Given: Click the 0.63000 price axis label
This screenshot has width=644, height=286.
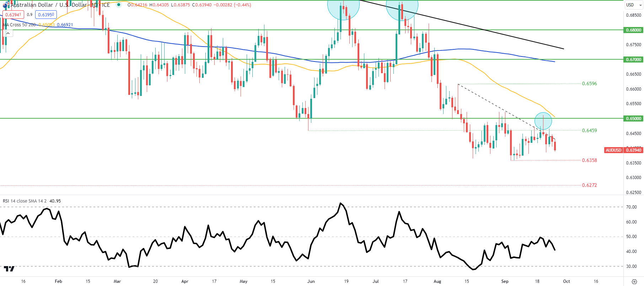Looking at the screenshot, I should [634, 178].
